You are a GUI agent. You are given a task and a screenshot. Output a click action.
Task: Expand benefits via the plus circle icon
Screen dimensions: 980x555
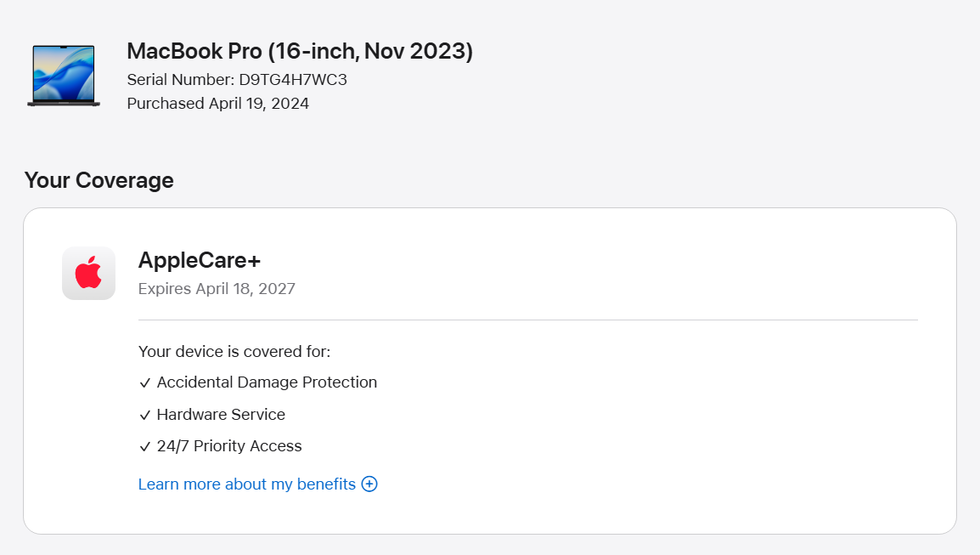(369, 484)
